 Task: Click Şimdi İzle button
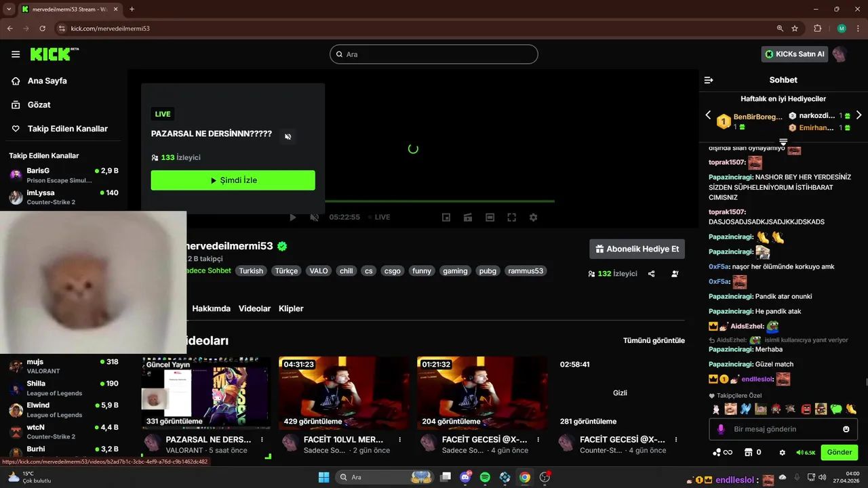[x=233, y=180]
